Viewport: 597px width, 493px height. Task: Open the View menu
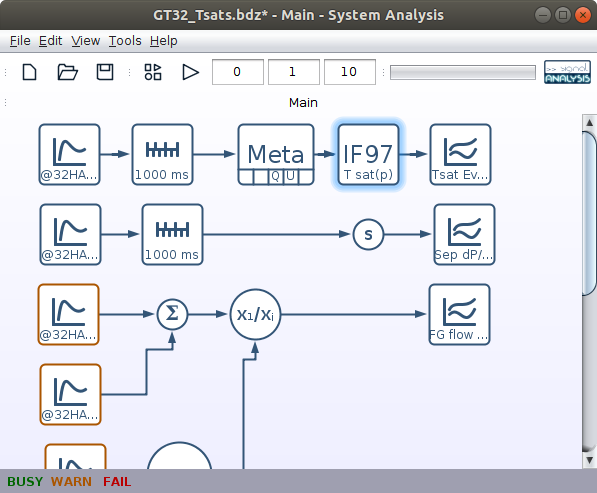click(86, 41)
